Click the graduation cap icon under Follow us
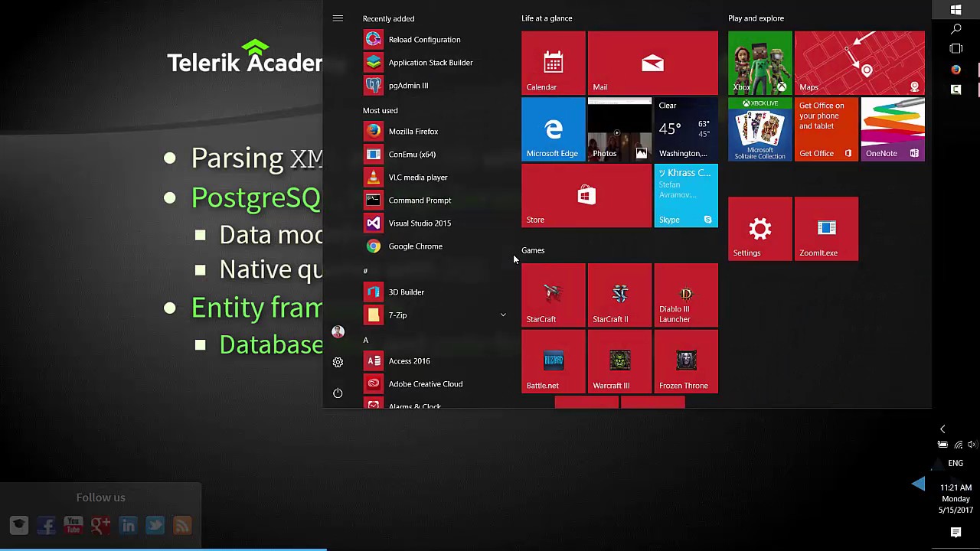The image size is (980, 551). point(19,525)
